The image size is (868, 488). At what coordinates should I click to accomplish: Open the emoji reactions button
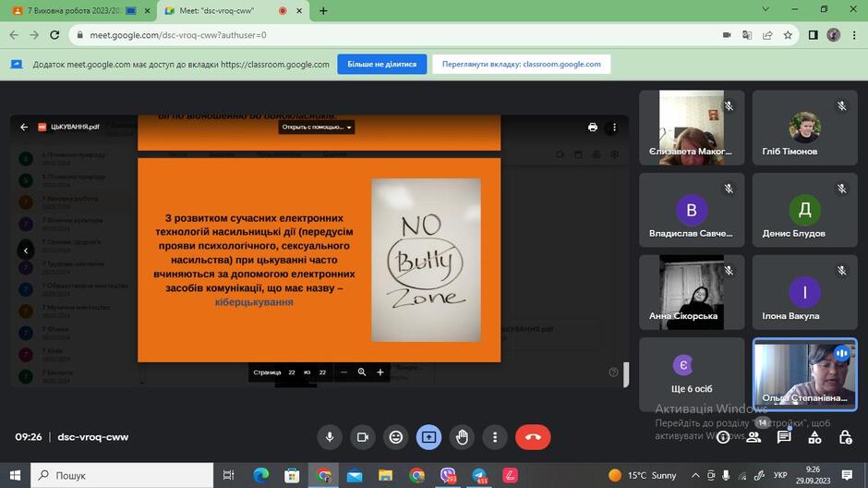coord(396,437)
